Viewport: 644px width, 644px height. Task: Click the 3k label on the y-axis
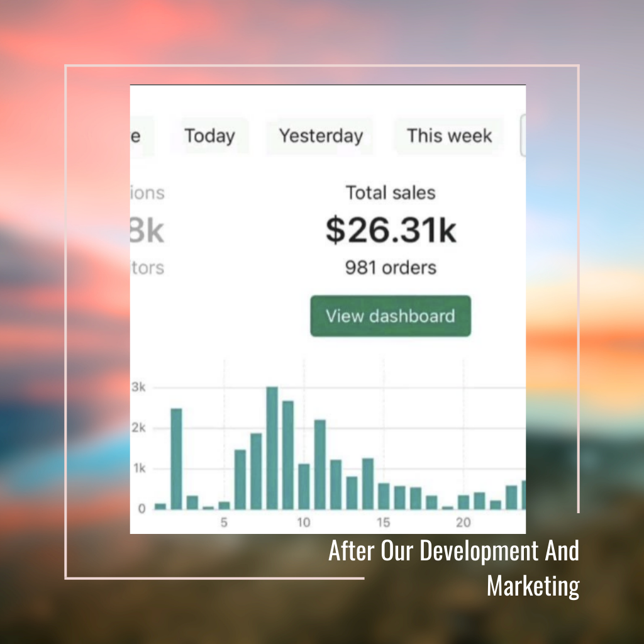coord(138,387)
